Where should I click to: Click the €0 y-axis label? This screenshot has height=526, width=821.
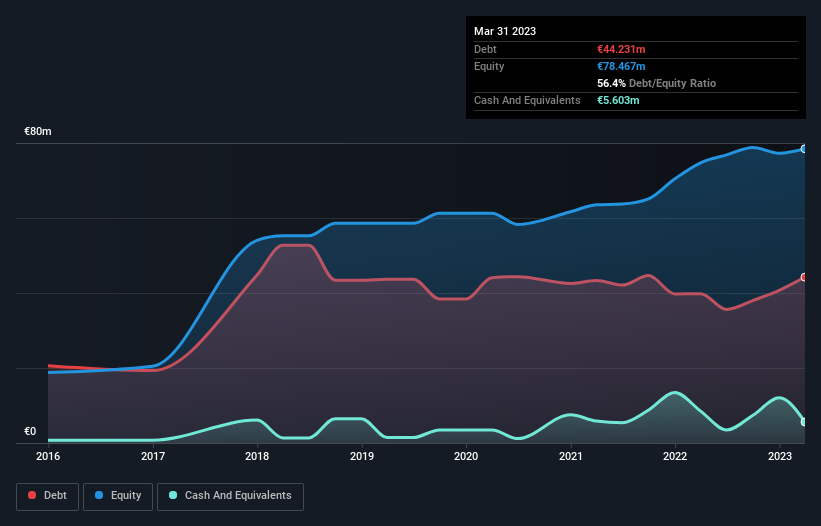30,431
